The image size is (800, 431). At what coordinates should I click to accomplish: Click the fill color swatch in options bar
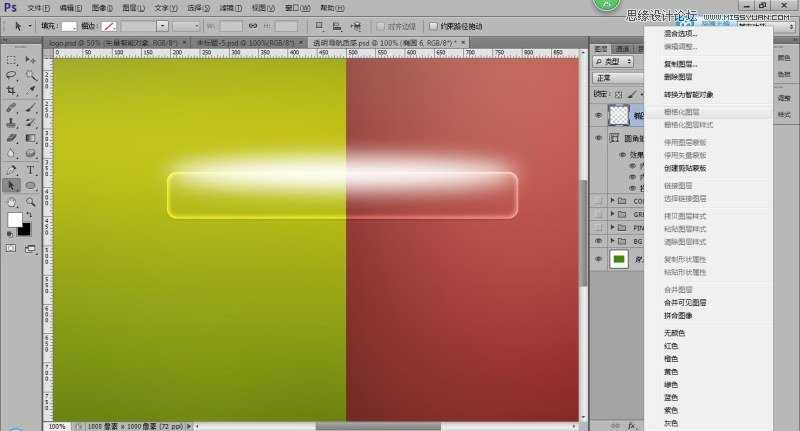[69, 26]
